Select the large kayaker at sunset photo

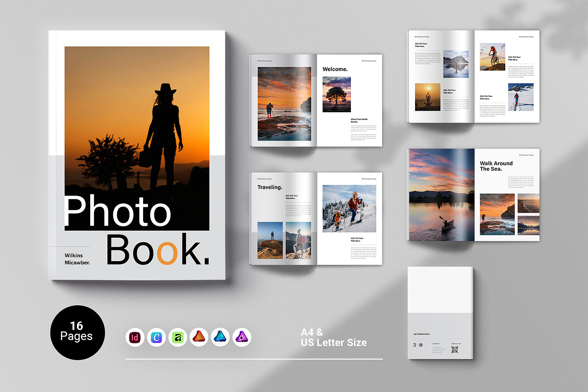click(441, 195)
